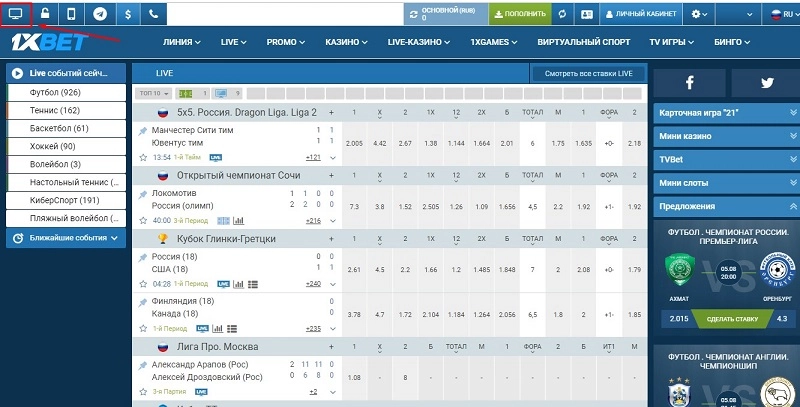Image resolution: width=800 pixels, height=407 pixels.
Task: Click the padlock icon in top bar
Action: [44, 14]
